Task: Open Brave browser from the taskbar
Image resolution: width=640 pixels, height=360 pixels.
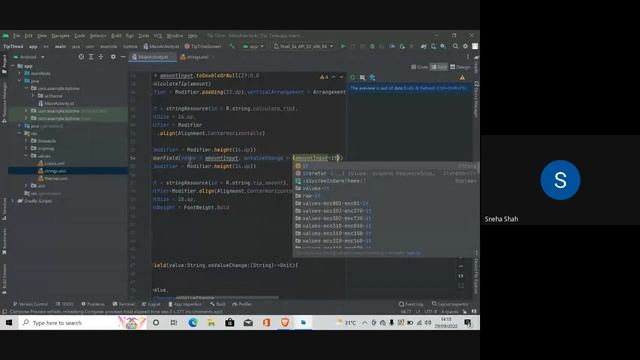Action: (285, 322)
